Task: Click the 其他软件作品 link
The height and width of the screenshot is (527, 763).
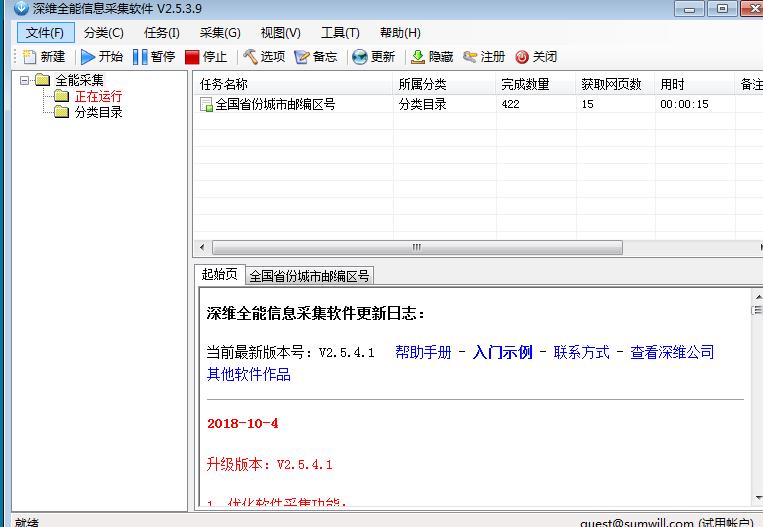Action: click(249, 374)
